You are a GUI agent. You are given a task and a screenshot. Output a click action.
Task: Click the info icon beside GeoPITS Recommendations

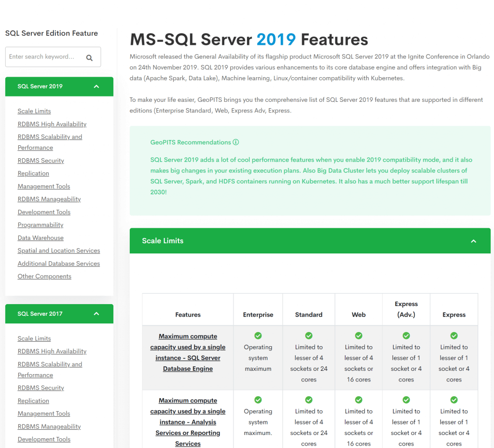pyautogui.click(x=235, y=142)
